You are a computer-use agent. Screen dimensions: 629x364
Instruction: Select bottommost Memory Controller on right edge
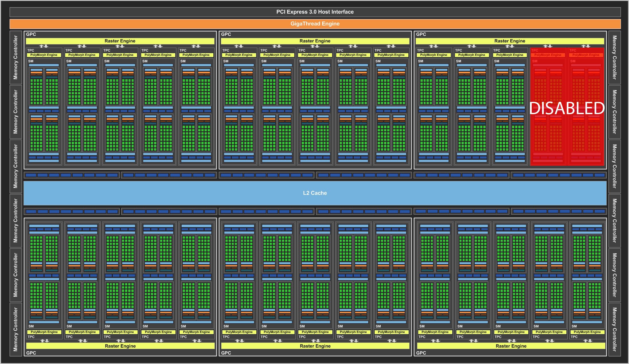pyautogui.click(x=614, y=329)
